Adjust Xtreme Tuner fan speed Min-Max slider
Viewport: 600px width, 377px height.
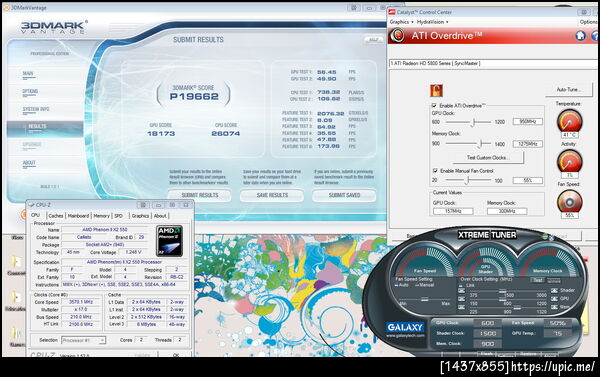click(x=424, y=299)
